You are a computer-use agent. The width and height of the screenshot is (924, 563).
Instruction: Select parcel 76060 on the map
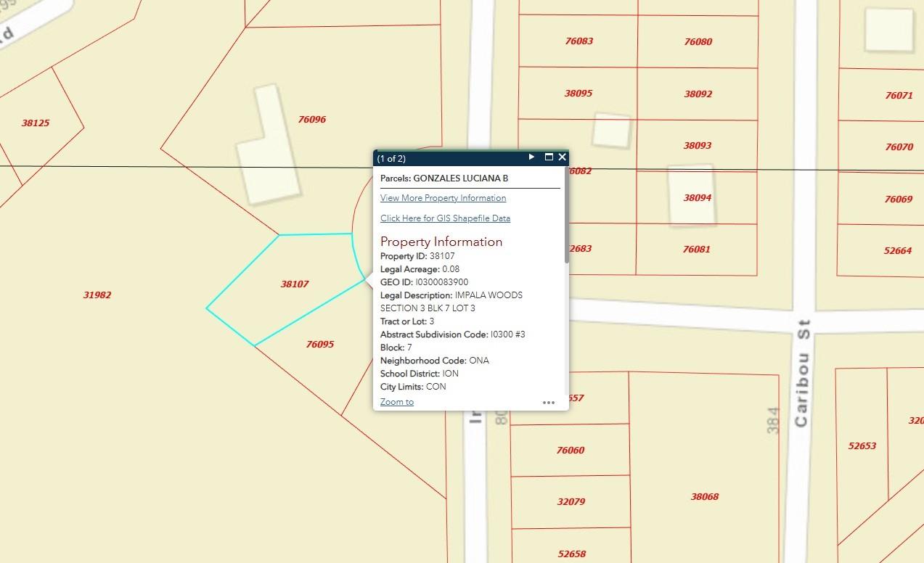point(570,451)
